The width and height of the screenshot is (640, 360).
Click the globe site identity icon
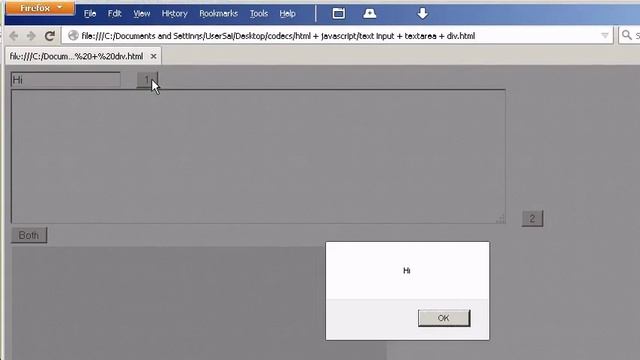pyautogui.click(x=73, y=36)
